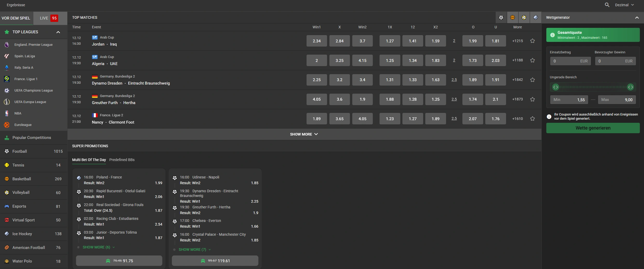Select Multi Bet Of The Day tab
Screen dimensions: 644x269
89,160
